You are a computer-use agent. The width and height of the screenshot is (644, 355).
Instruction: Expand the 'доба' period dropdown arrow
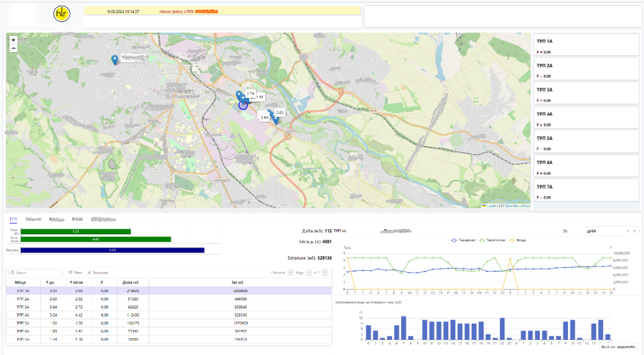(x=635, y=231)
